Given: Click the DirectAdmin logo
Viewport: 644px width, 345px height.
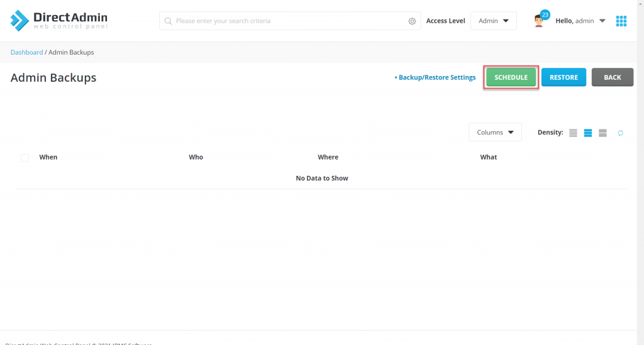Looking at the screenshot, I should click(58, 21).
